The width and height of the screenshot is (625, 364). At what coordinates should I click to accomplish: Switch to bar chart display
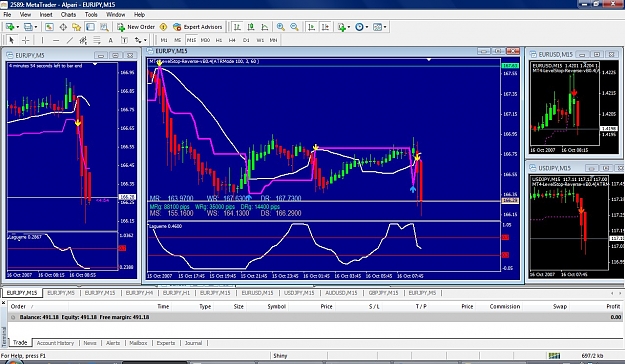(237, 27)
